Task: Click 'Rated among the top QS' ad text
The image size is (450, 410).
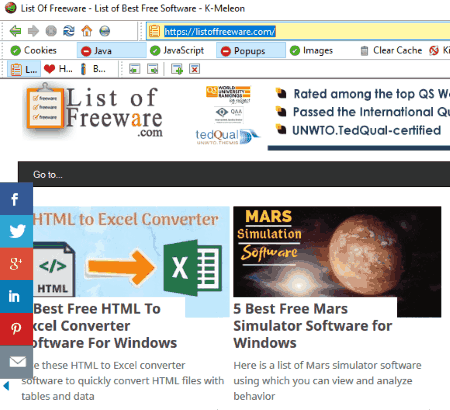Action: (371, 94)
